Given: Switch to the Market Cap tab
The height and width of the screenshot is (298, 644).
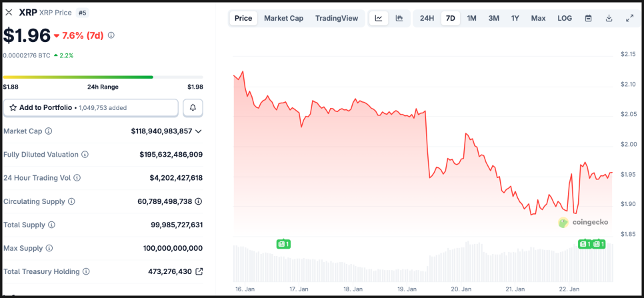Looking at the screenshot, I should tap(283, 18).
